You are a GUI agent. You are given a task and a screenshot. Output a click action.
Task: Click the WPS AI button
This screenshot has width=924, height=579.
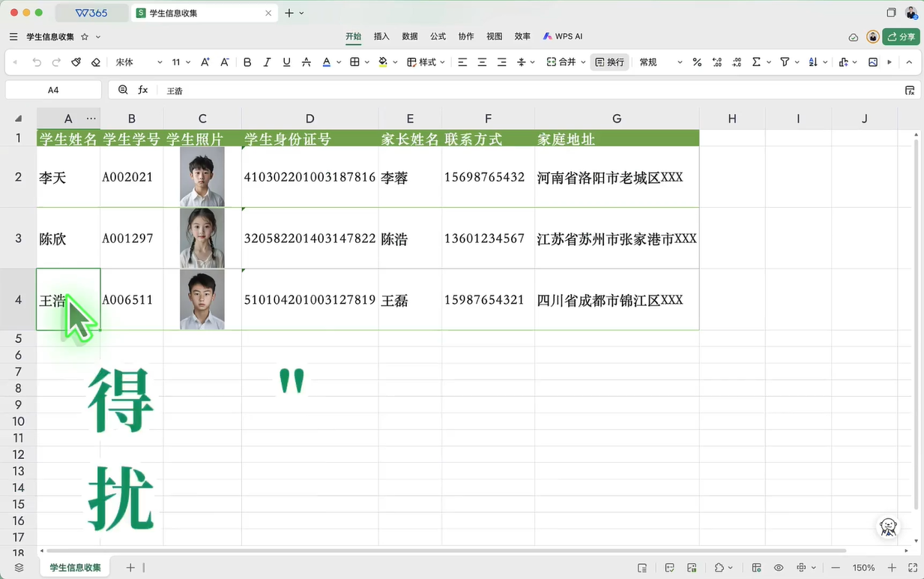[x=563, y=36]
